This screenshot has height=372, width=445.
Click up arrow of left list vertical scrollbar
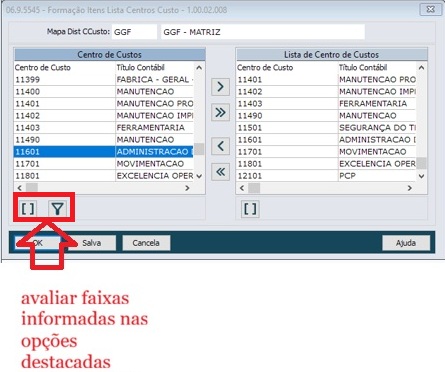click(199, 68)
